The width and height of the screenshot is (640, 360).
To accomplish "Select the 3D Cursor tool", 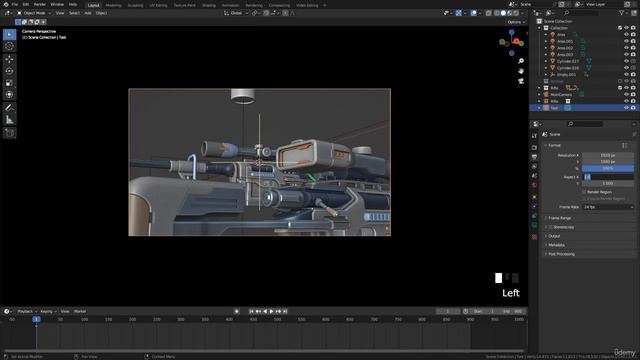I will coord(9,47).
